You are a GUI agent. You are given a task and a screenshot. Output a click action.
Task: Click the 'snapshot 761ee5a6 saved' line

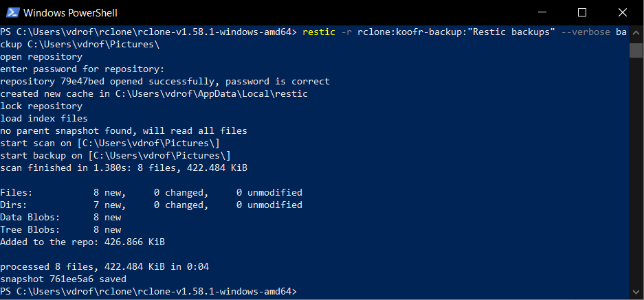63,279
